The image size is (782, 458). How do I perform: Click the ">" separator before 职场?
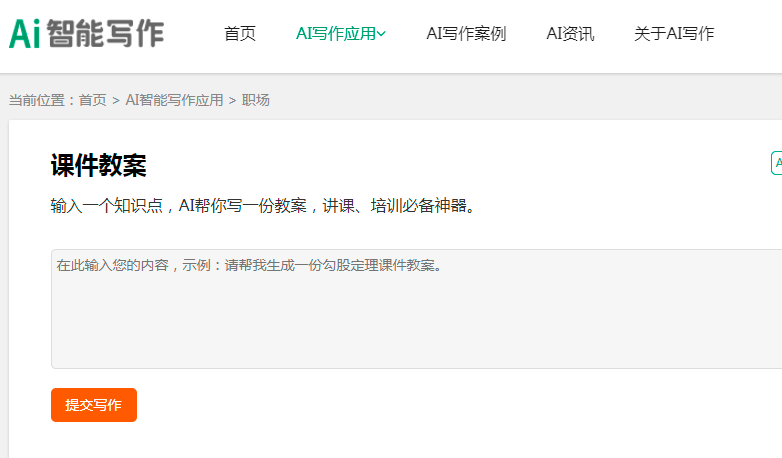point(233,100)
